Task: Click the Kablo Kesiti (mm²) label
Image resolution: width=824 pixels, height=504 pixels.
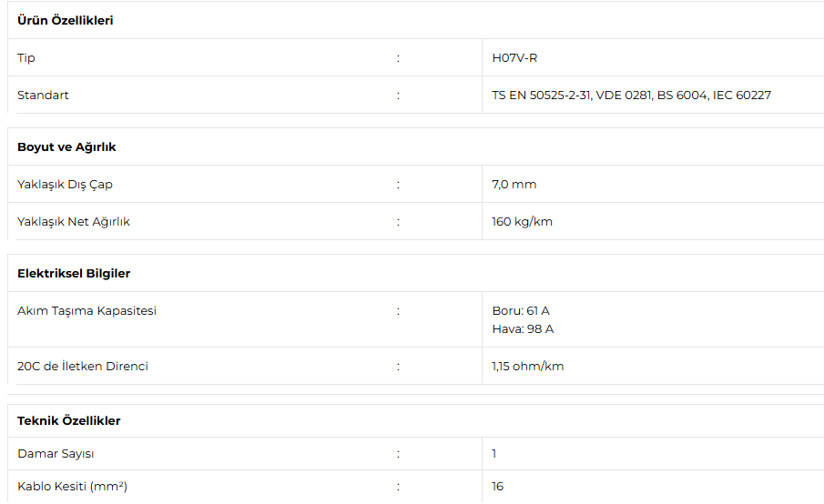Action: click(x=73, y=487)
